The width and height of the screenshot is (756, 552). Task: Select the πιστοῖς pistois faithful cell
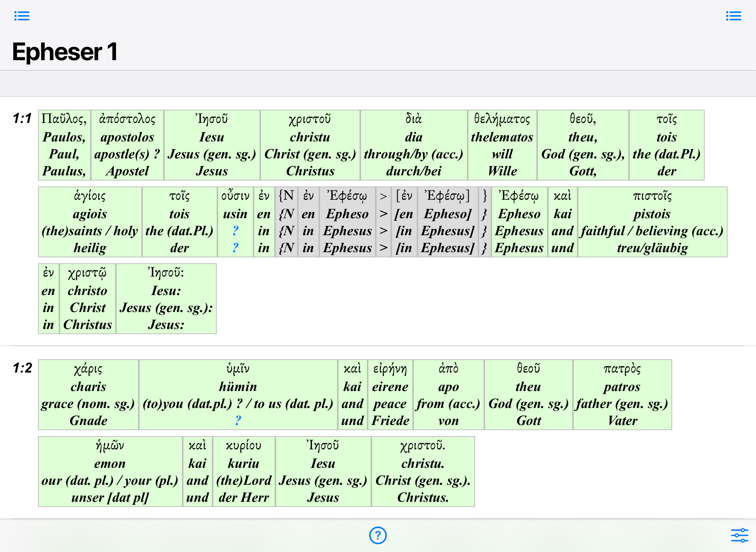[x=652, y=222]
